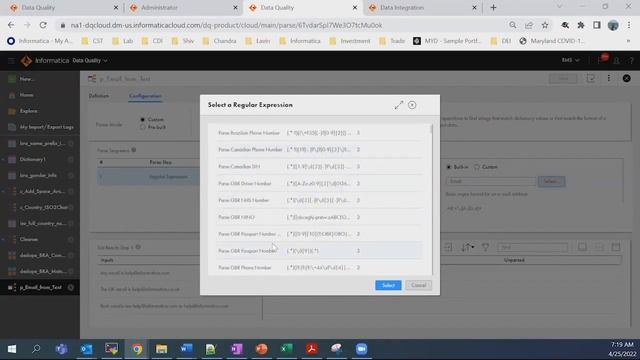Select the Custom parse mode radio
Image resolution: width=640 pixels, height=360 pixels.
click(142, 120)
